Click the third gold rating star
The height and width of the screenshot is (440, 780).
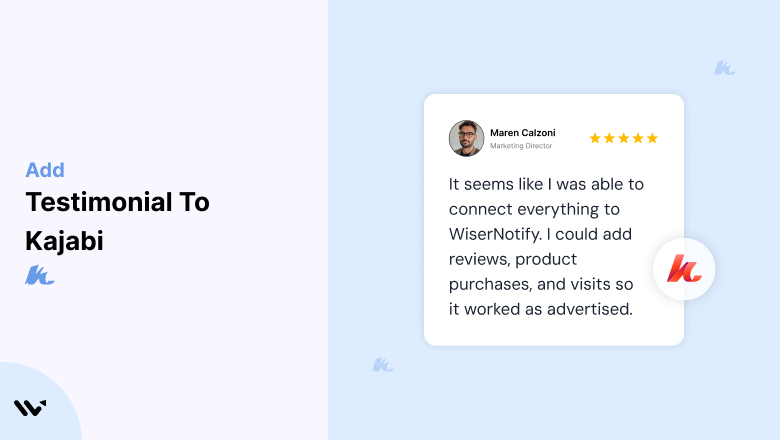624,138
